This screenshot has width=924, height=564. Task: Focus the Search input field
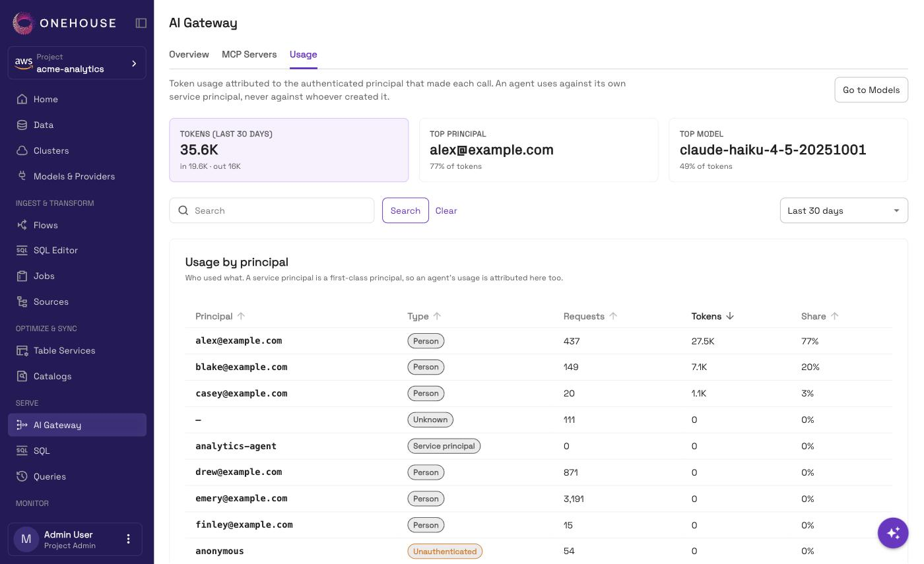pyautogui.click(x=272, y=210)
